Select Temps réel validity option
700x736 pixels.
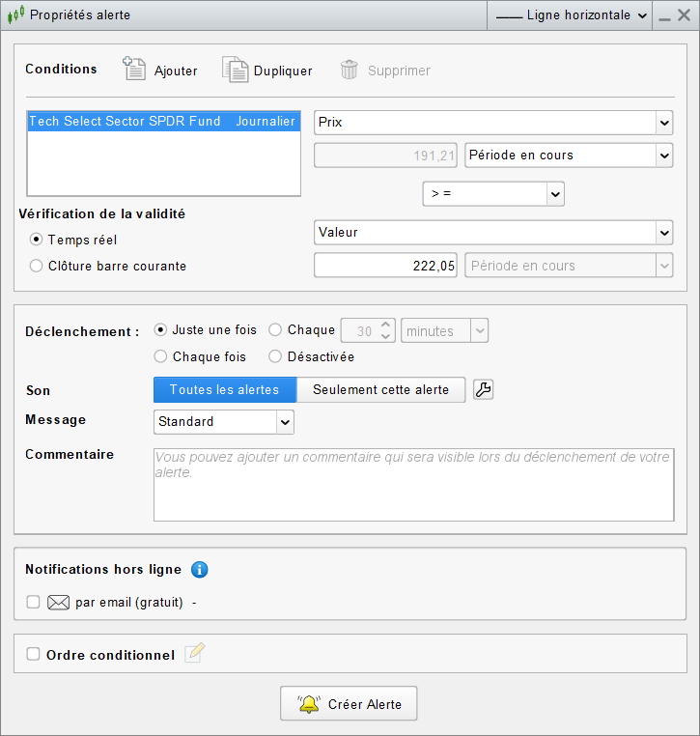(x=36, y=240)
